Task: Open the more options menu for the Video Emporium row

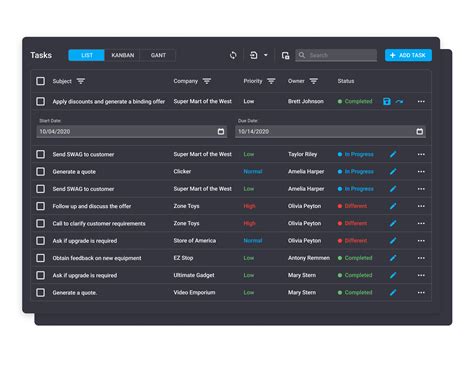Action: [421, 293]
